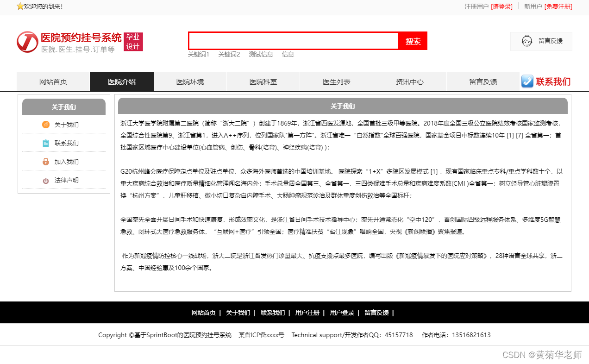Switch to the 网站首页 tab

53,82
